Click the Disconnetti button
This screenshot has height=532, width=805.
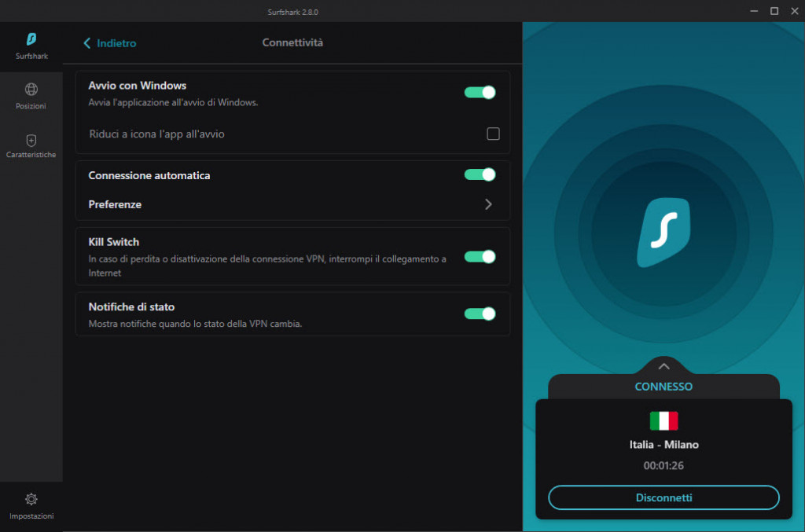663,497
